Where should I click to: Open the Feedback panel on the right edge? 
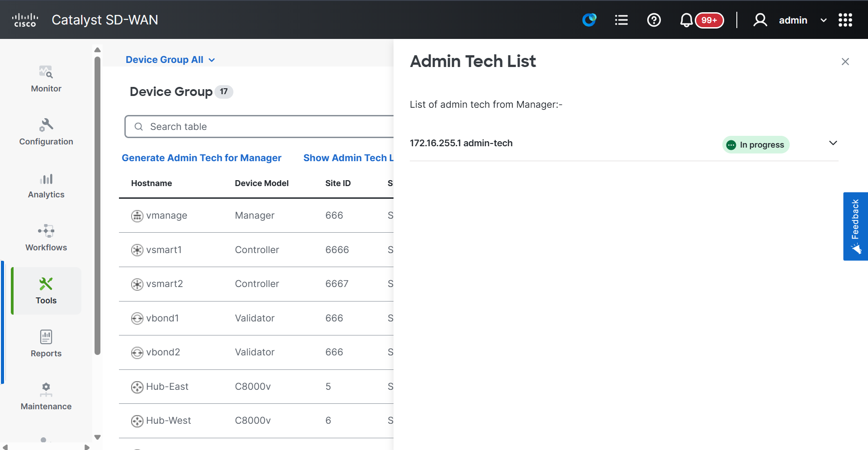point(855,226)
